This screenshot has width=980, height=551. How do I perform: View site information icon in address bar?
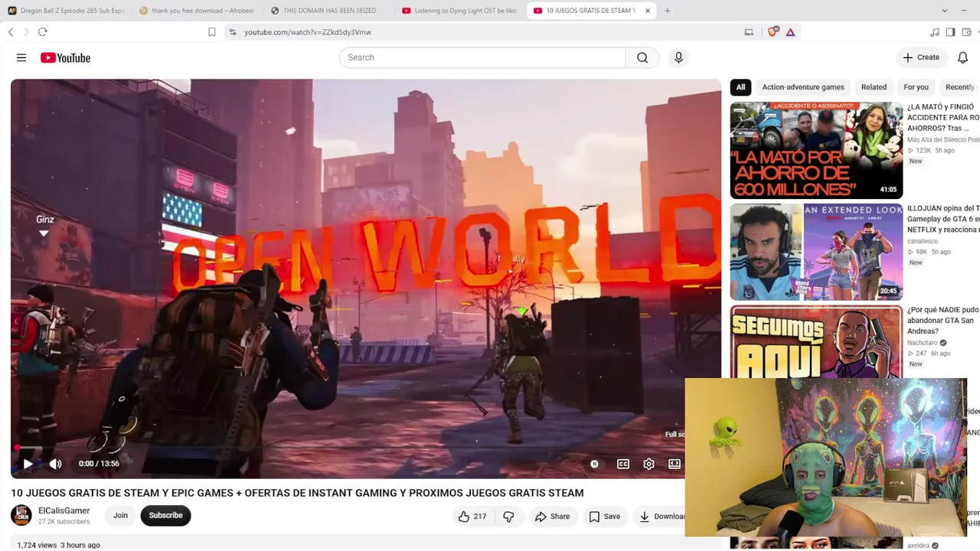233,32
